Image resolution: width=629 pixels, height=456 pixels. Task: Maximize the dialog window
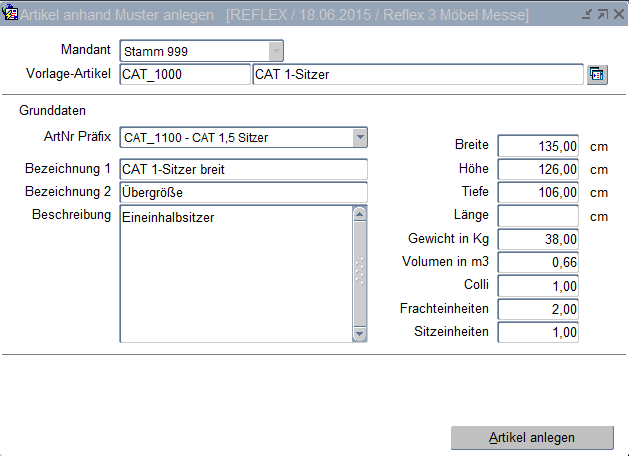click(x=602, y=15)
